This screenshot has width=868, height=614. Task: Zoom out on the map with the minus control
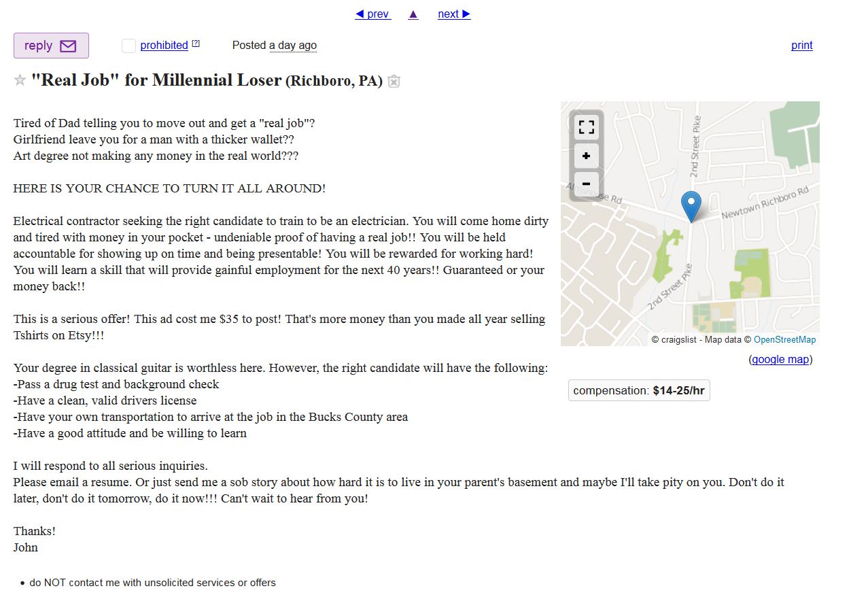(x=586, y=184)
